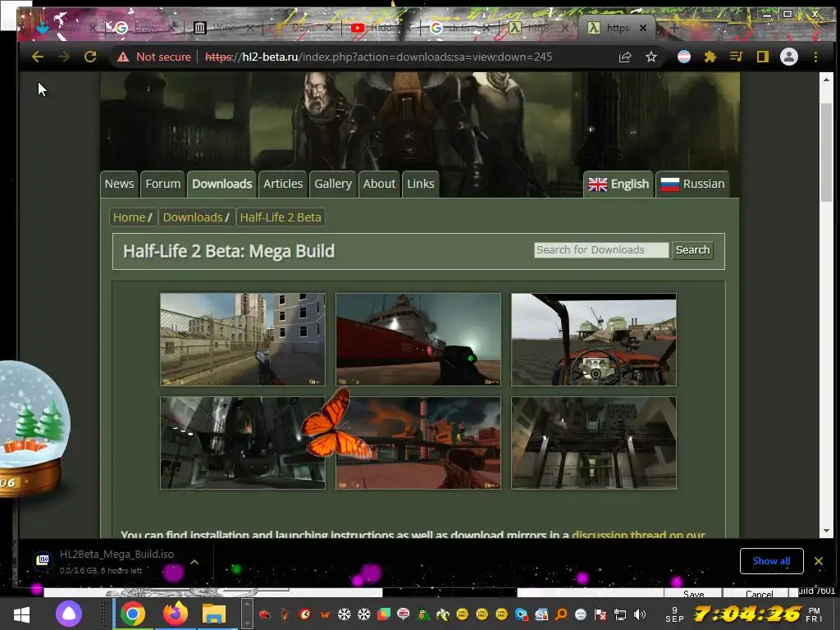Click the page's vertical scrollbar thumb

[826, 153]
